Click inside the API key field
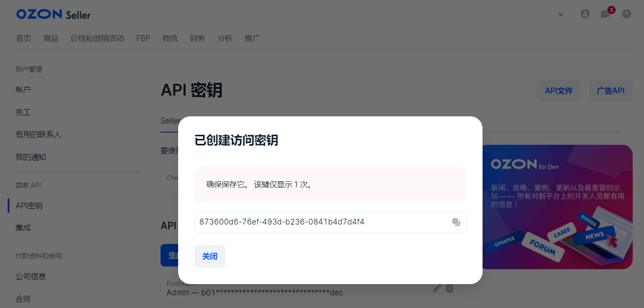Viewport: 644px width, 308px height. coord(316,222)
